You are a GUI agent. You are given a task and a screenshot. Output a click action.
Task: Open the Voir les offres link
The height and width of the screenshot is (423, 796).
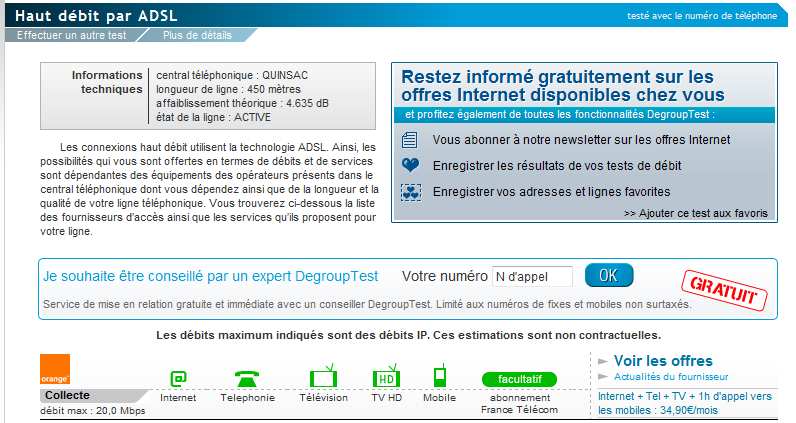(x=663, y=361)
